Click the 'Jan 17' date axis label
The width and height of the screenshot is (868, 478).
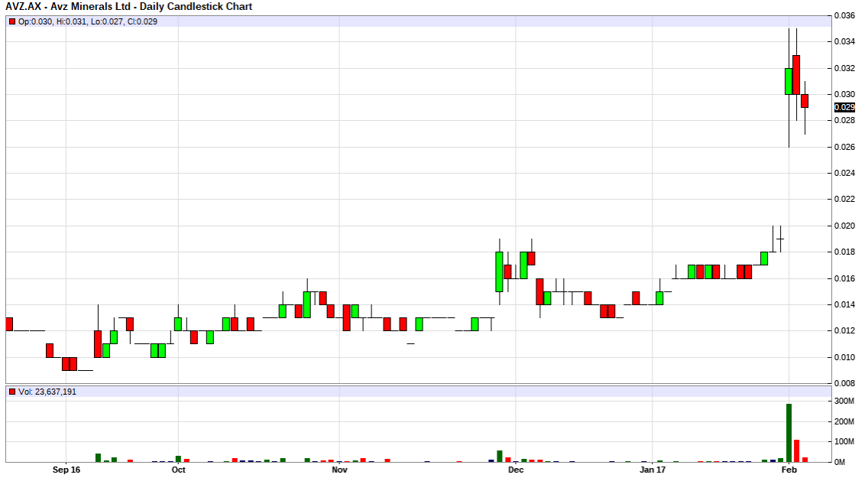tap(653, 470)
